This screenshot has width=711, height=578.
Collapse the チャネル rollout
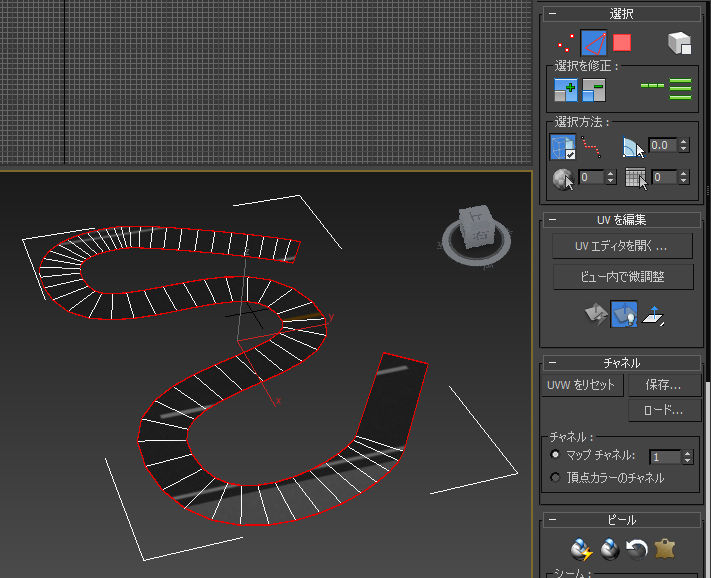coord(552,363)
